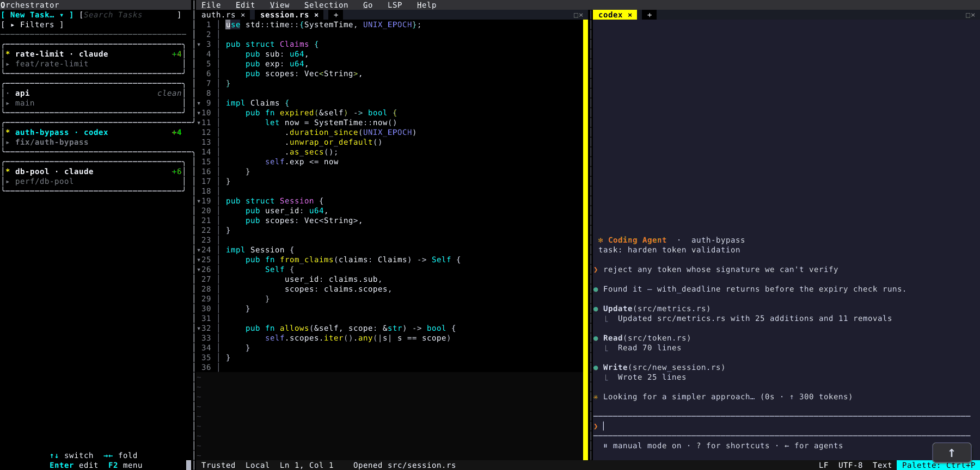Collapse the struct Claims fold at line 3
The height and width of the screenshot is (470, 980).
[199, 44]
